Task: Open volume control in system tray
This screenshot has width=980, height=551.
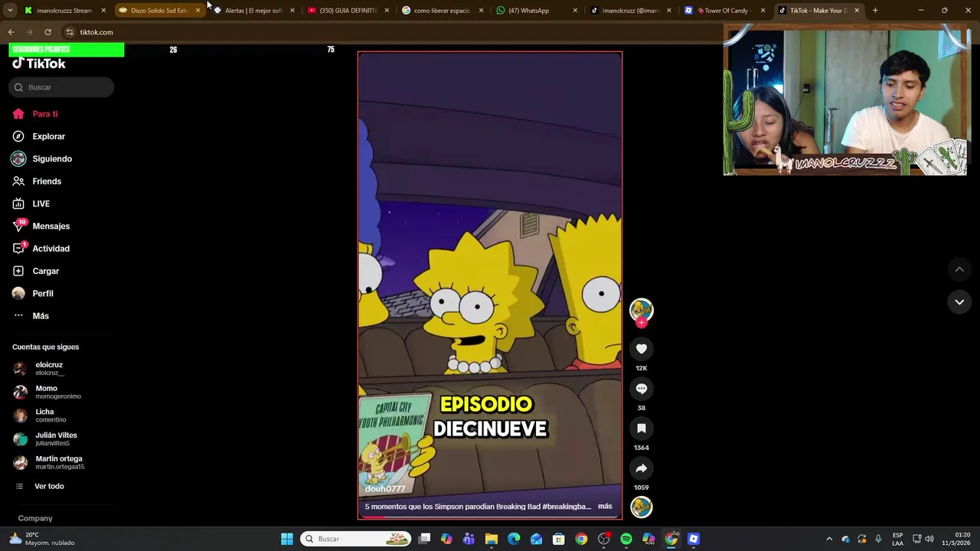Action: [929, 539]
